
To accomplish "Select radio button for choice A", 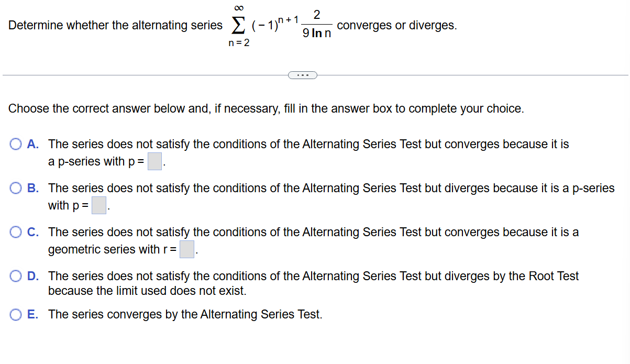I will [x=16, y=144].
